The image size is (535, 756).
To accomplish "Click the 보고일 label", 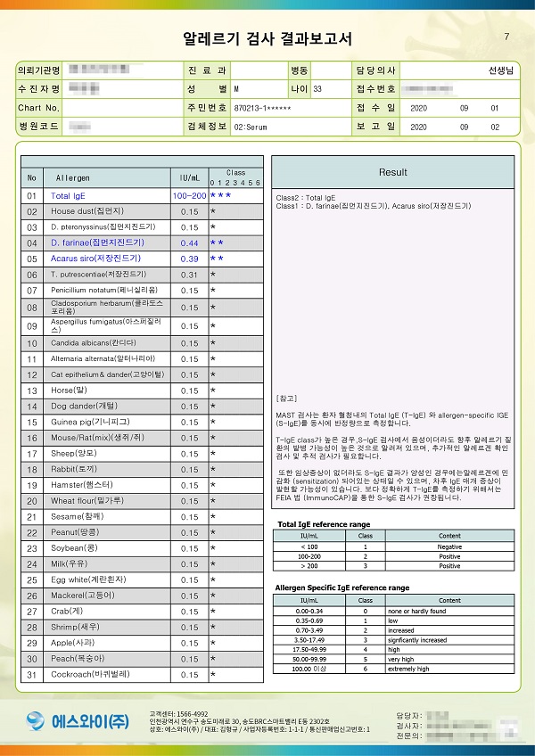I will click(375, 127).
